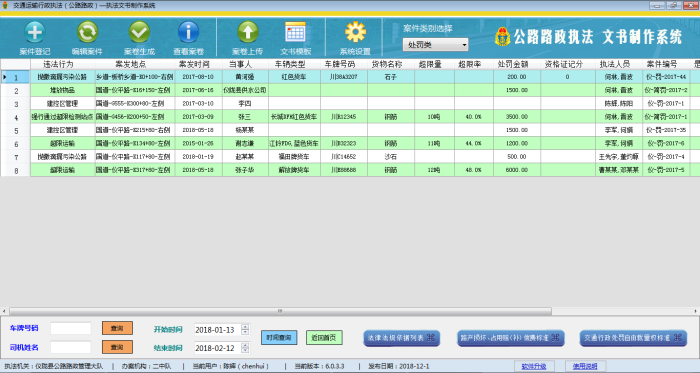Click 发布日期：2018-12-1 status text

pyautogui.click(x=399, y=366)
